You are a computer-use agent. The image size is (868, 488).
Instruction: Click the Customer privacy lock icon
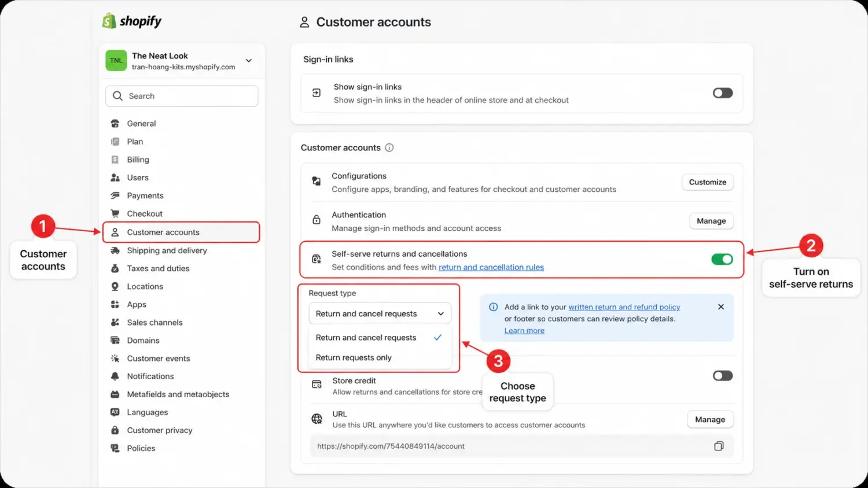pos(115,430)
